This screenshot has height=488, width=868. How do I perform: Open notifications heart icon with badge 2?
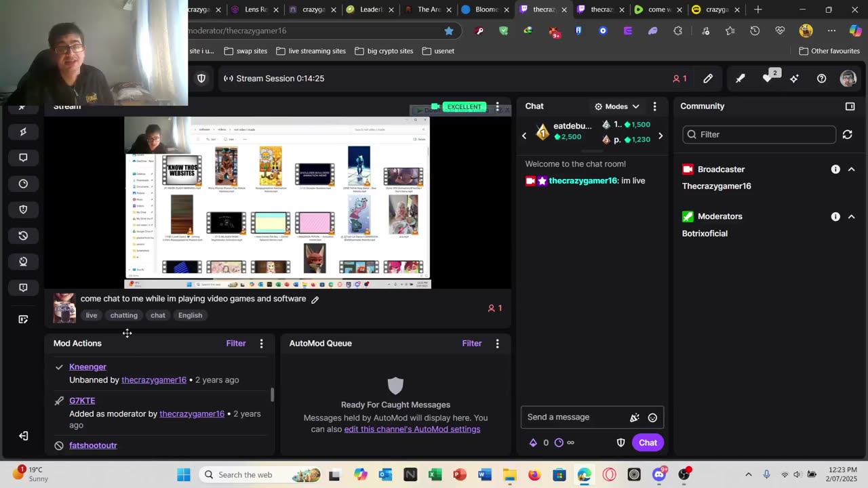(768, 78)
